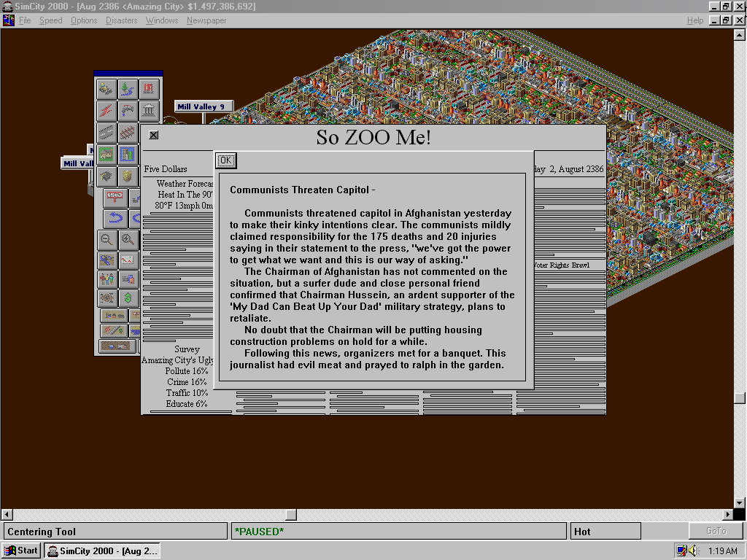
Task: Click the Survey section heading
Action: click(187, 349)
